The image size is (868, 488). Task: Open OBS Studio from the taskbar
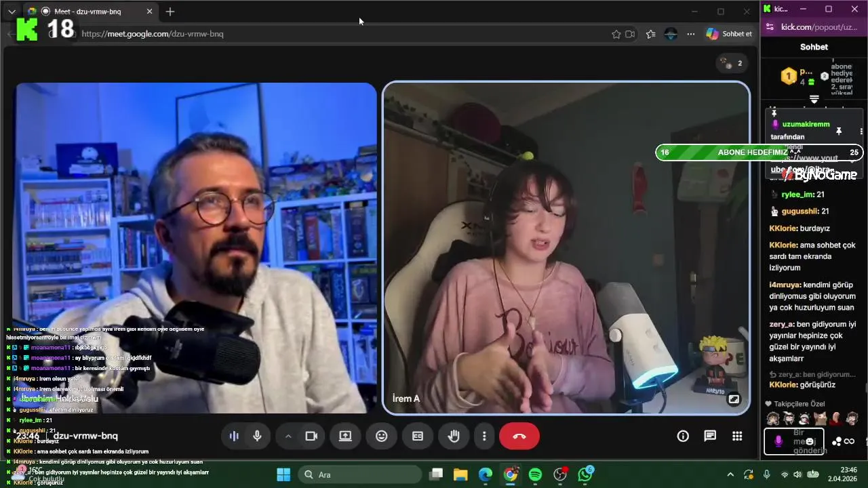coord(560,474)
